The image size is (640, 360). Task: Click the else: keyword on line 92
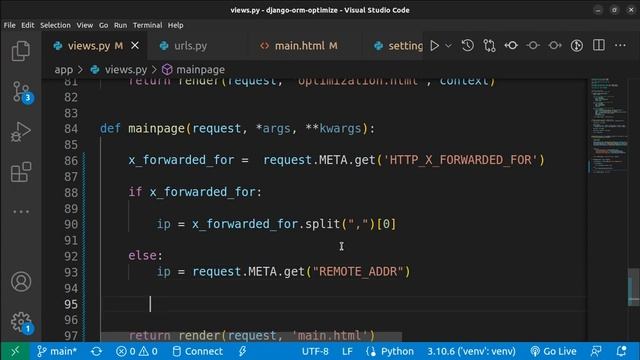pos(145,256)
